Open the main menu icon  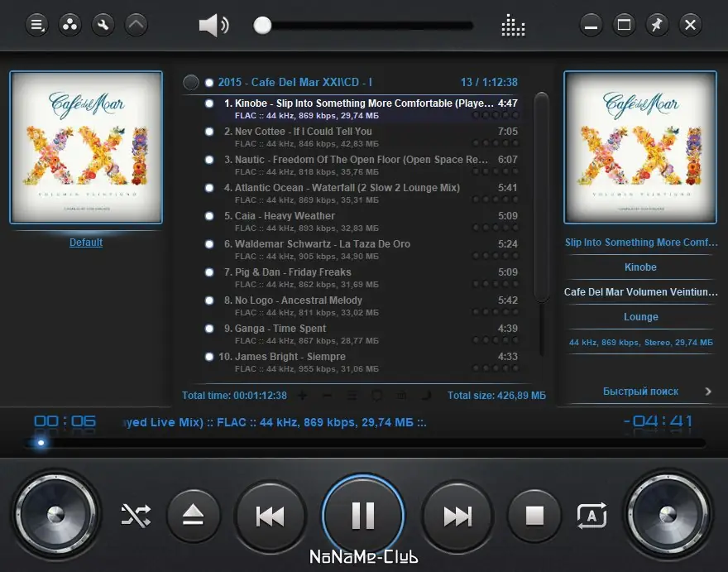pyautogui.click(x=36, y=25)
